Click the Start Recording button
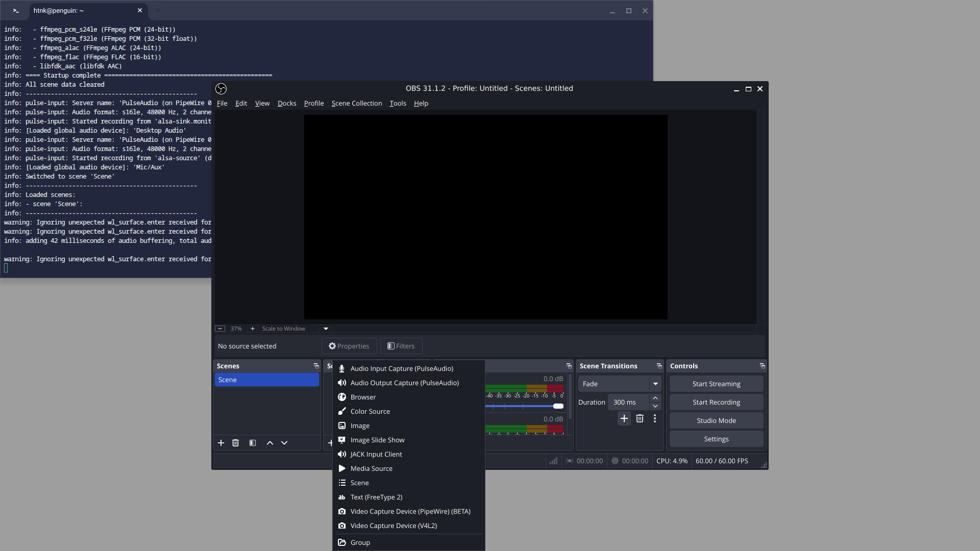This screenshot has height=551, width=980. 716,402
